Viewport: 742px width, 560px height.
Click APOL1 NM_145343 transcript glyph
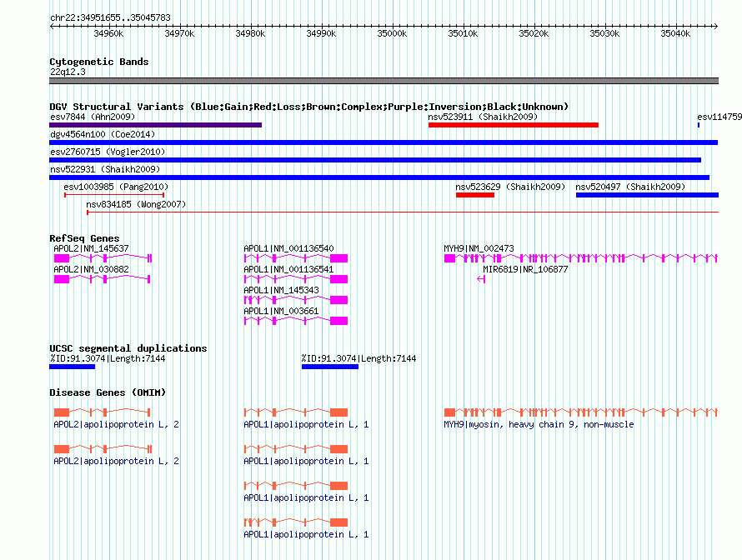point(296,300)
